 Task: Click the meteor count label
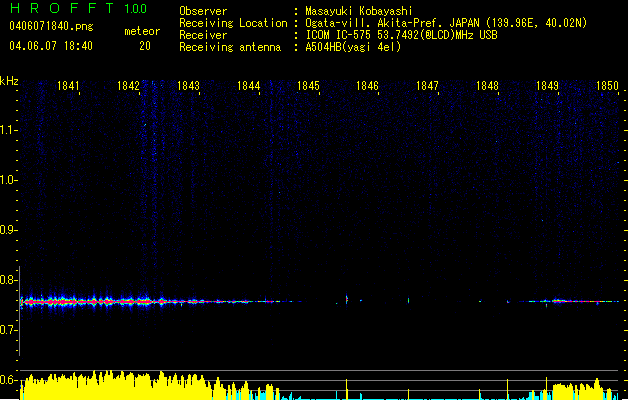[142, 31]
